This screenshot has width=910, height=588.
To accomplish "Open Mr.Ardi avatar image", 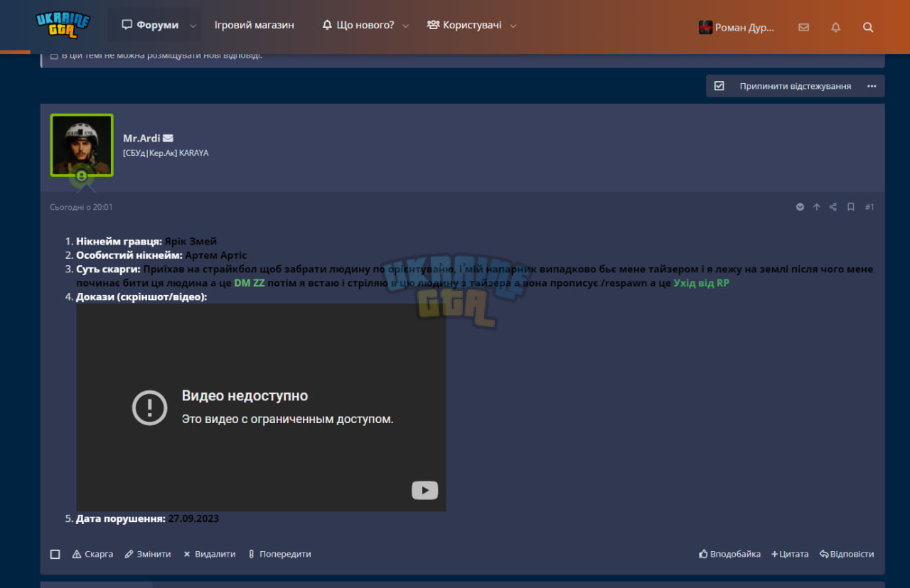I will pos(82,145).
